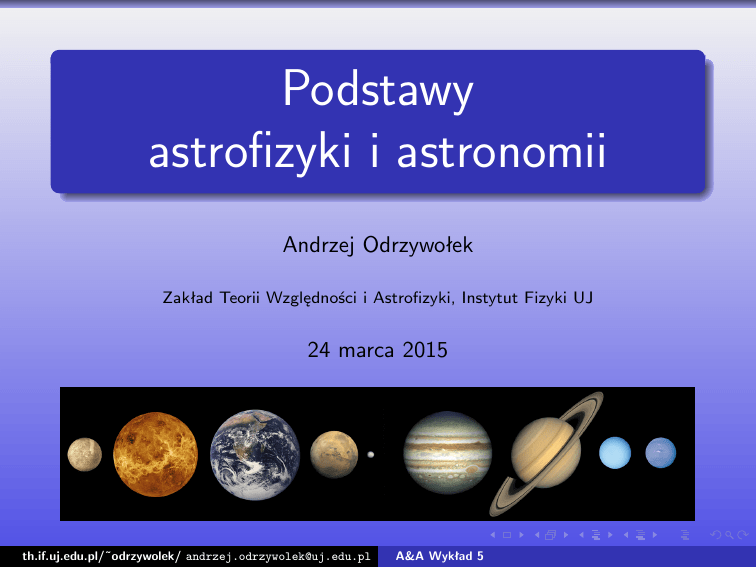The height and width of the screenshot is (567, 756).
Task: Click the author name Andrzej Odrzywołek
Action: [x=377, y=245]
